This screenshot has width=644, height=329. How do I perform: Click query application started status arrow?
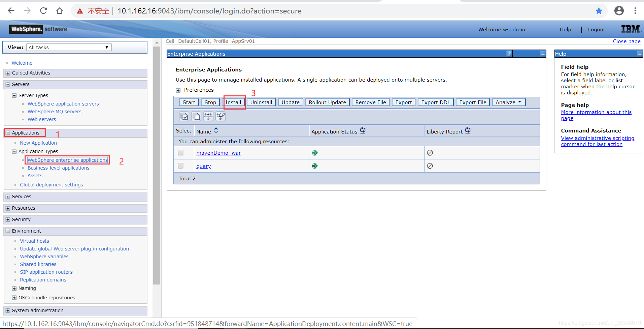pyautogui.click(x=315, y=166)
